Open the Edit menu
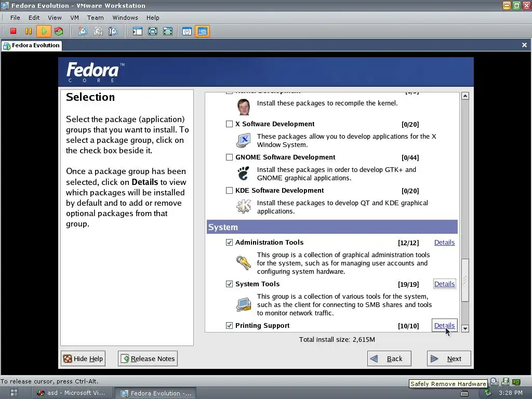This screenshot has width=532, height=399. tap(34, 18)
